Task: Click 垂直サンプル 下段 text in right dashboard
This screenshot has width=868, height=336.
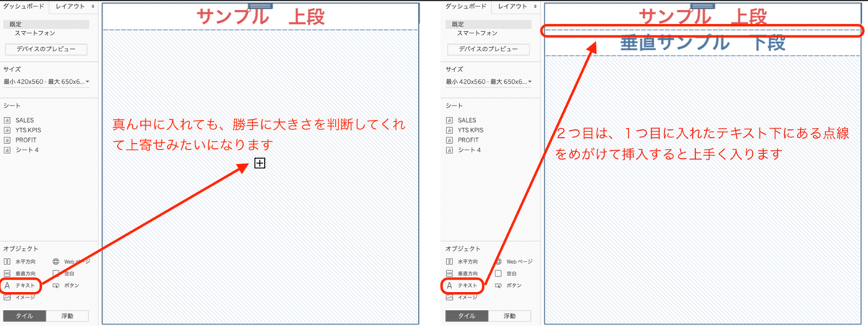Action: tap(703, 43)
